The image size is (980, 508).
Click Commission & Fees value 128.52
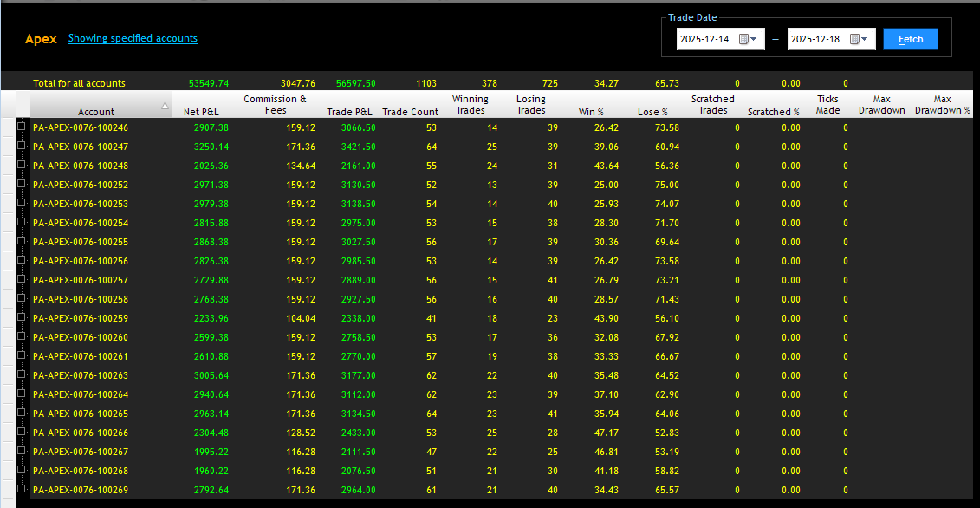pos(301,433)
